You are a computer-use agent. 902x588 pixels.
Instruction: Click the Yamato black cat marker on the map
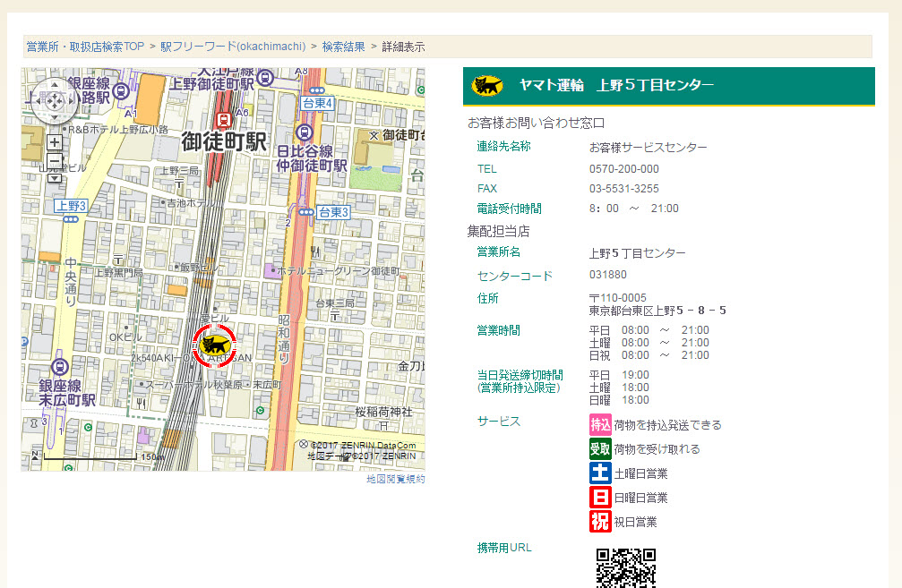coord(214,345)
